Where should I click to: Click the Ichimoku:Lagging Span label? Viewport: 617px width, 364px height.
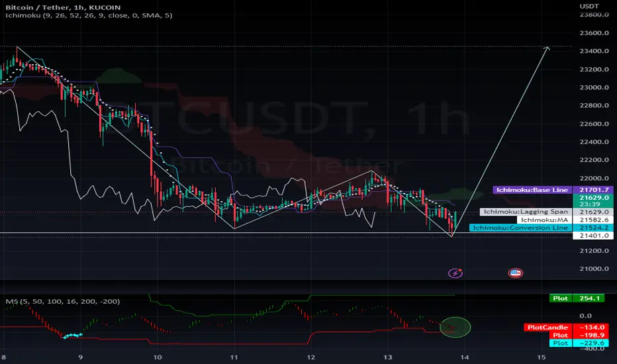point(526,212)
